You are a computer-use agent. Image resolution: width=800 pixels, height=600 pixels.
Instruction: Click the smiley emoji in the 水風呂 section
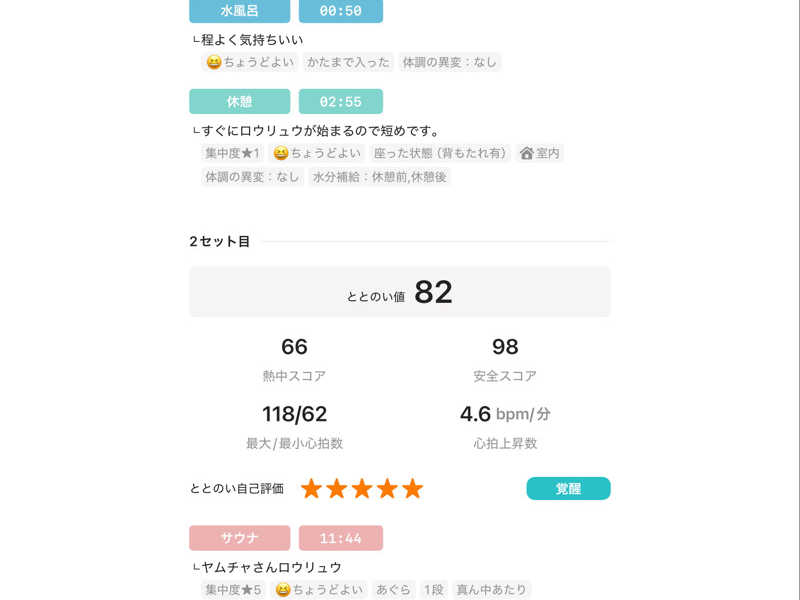213,62
